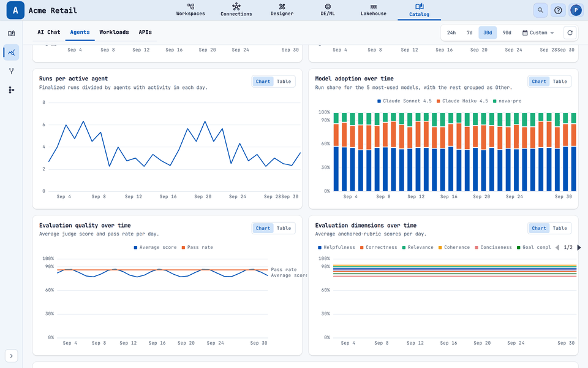Screen dimensions: 588x368
Task: Select Chart view for Evaluation quality over time
Action: [x=263, y=228]
